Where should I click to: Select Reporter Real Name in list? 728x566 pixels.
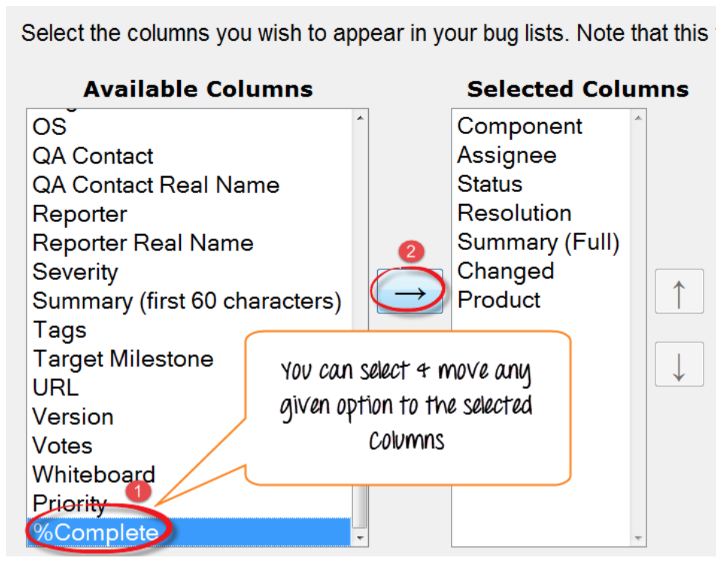[142, 243]
